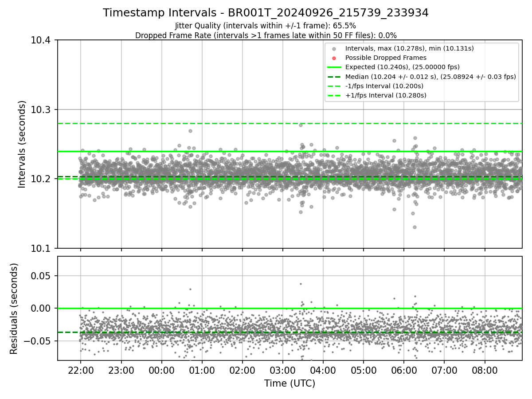Image resolution: width=532 pixels, height=399 pixels.
Task: Click the 01:00 time tick label
Action: (202, 370)
